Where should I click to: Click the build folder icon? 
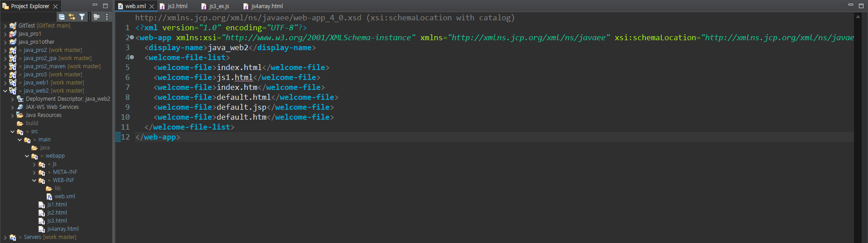[x=20, y=123]
